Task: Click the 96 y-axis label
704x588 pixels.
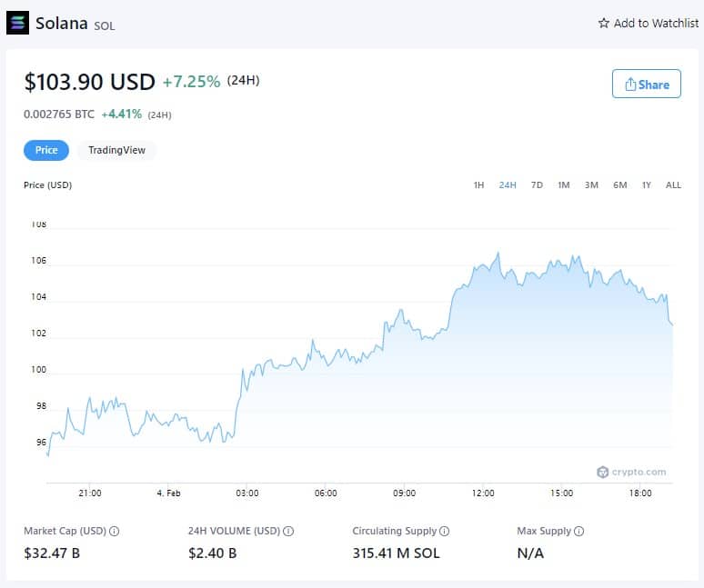Action: [41, 443]
